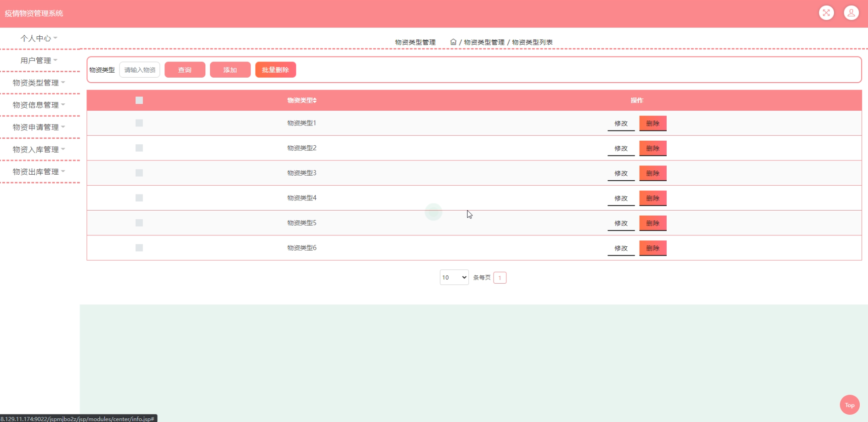
Task: Go home via breadcrumb house icon
Action: (x=453, y=42)
